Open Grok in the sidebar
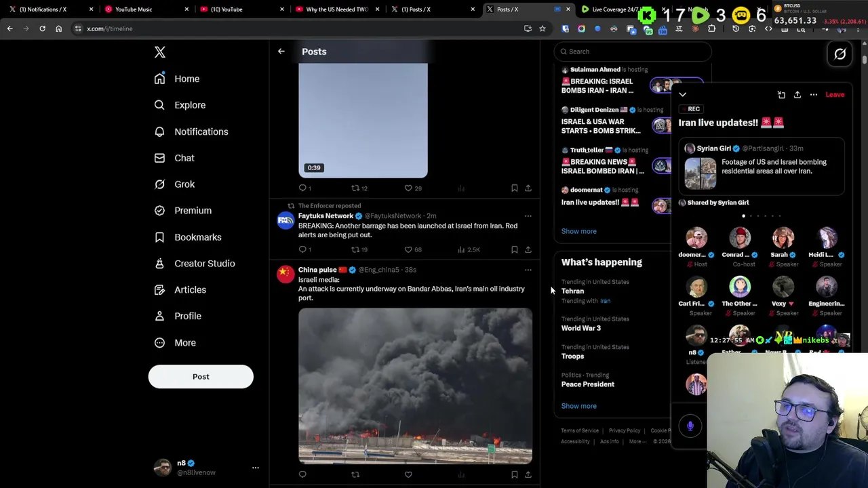The image size is (868, 488). click(174, 184)
